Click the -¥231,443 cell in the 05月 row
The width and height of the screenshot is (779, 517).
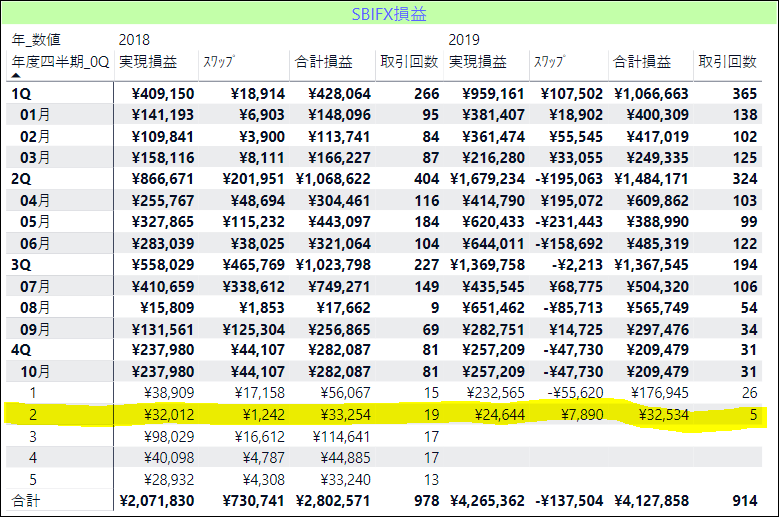(x=569, y=222)
